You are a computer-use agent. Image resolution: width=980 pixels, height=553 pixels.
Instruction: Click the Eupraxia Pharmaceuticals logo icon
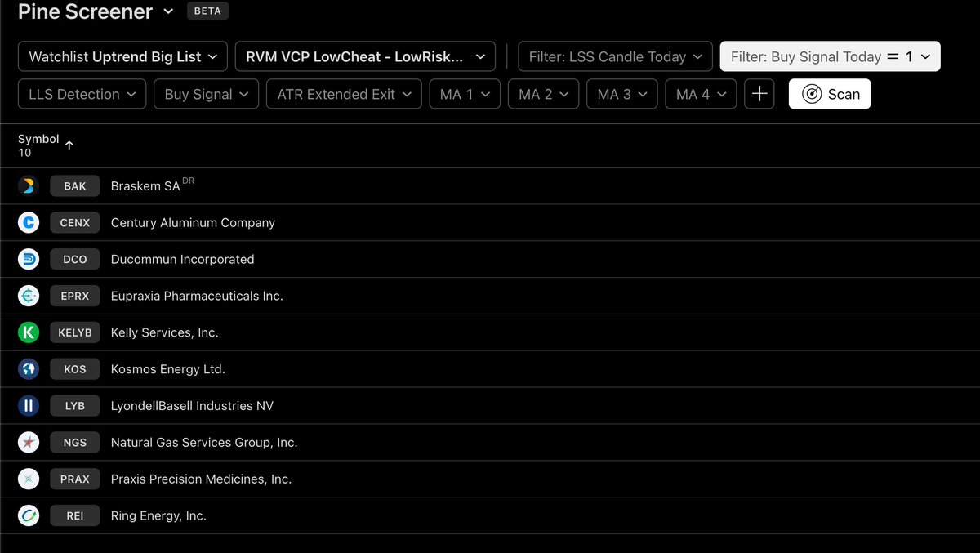29,296
